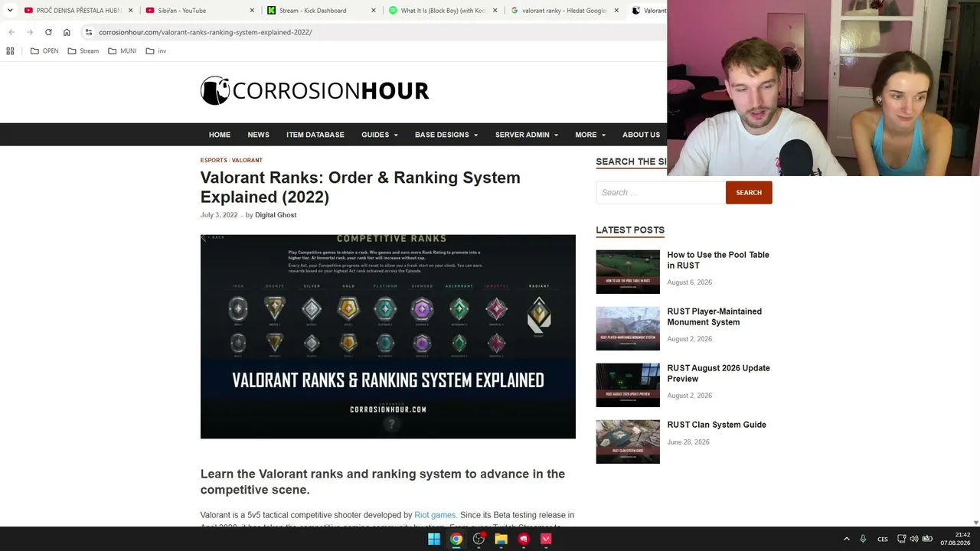Open the Pool Table in RUST thumbnail
This screenshot has width=980, height=551.
(x=628, y=272)
